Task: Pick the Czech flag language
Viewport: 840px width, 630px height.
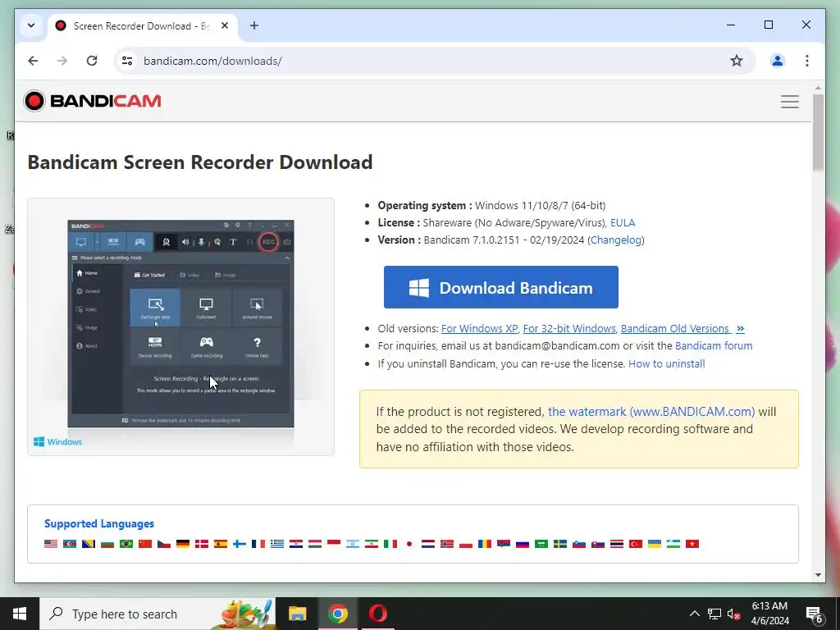Action: 164,544
